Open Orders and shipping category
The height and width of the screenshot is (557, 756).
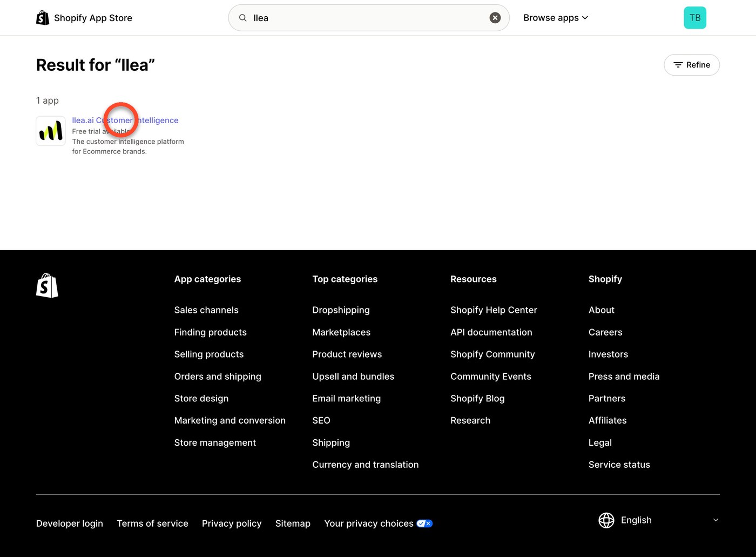point(218,377)
